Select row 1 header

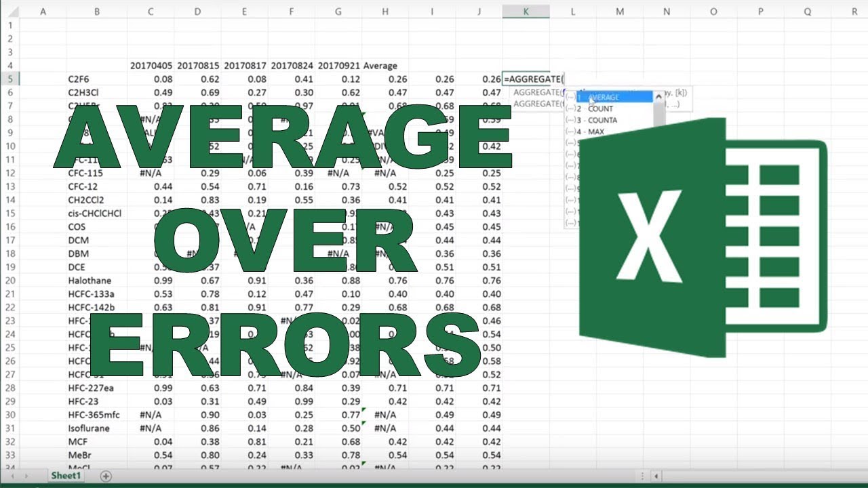point(10,25)
